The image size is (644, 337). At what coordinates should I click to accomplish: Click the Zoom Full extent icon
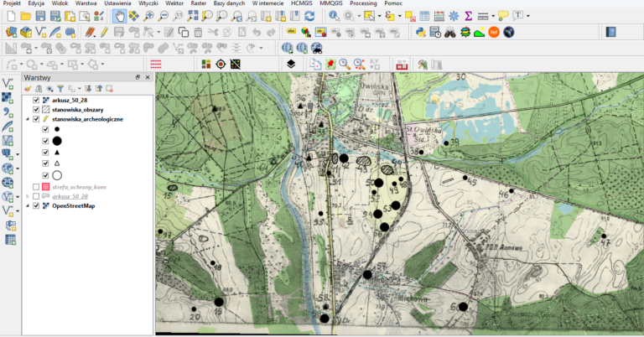192,16
